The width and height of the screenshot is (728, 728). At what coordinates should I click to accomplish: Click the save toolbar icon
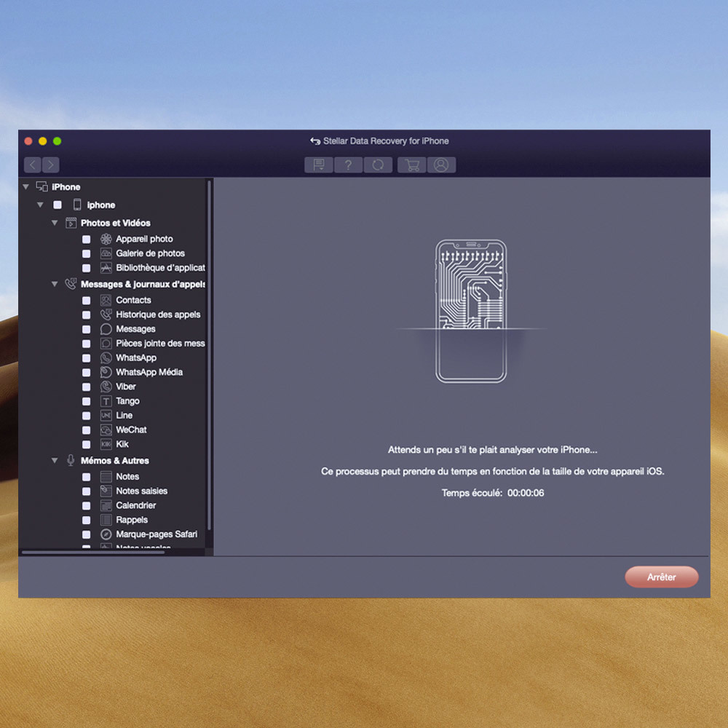point(319,165)
